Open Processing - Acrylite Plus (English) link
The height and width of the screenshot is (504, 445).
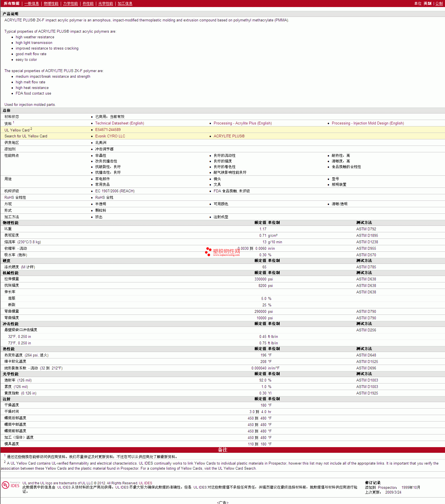(243, 123)
